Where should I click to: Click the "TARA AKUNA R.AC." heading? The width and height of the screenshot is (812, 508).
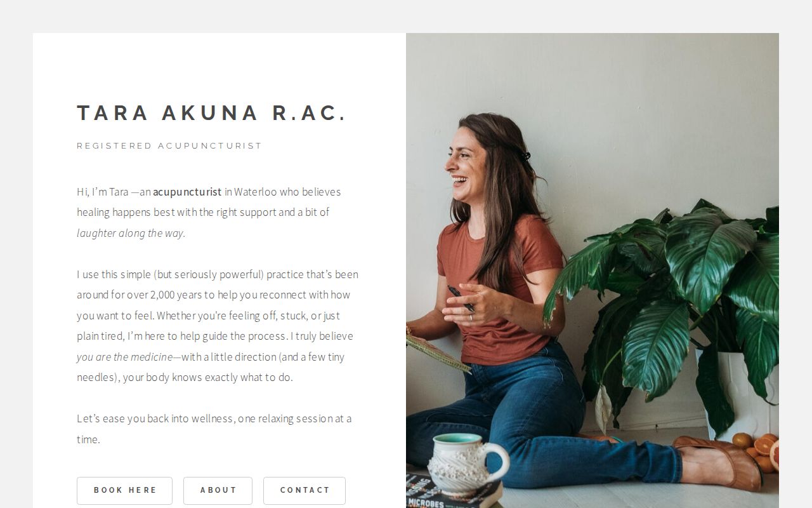tap(212, 113)
